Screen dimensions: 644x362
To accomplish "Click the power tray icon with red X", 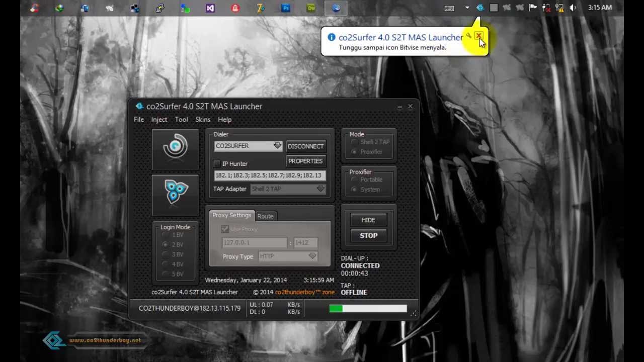I will pos(546,8).
